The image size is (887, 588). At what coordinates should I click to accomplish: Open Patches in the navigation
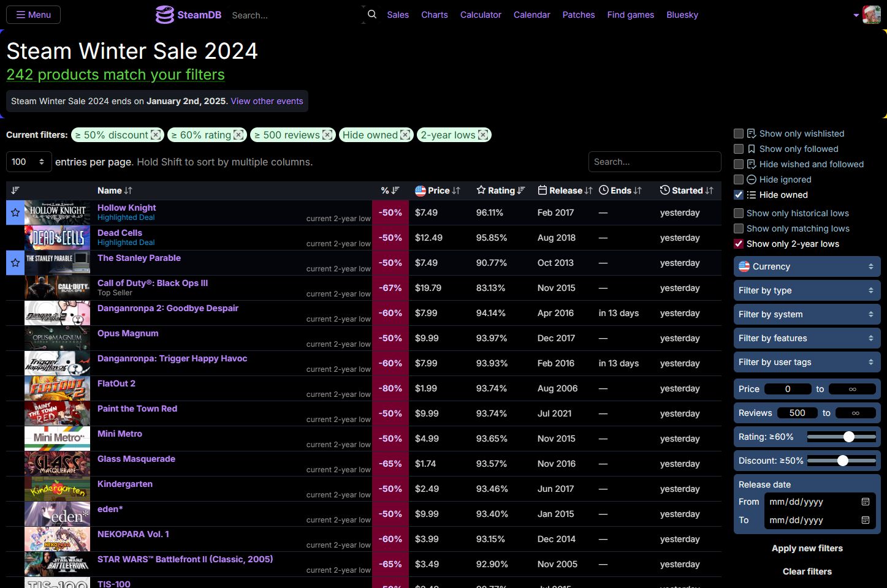pyautogui.click(x=579, y=15)
